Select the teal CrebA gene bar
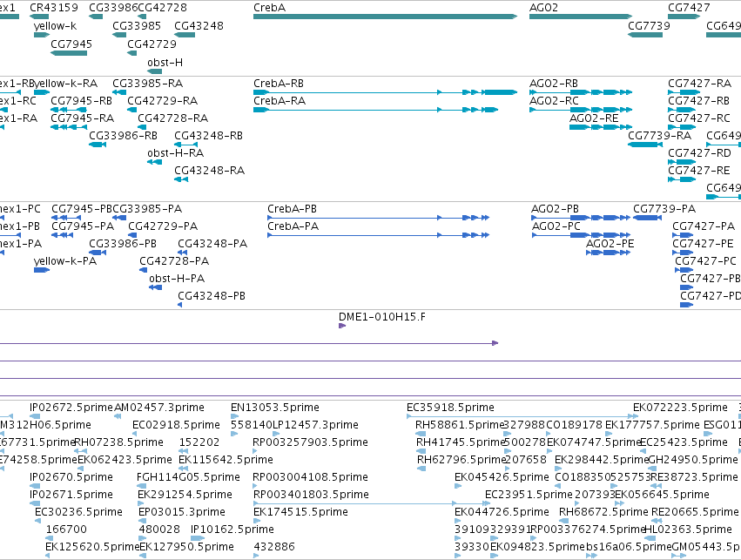741x560 pixels. click(385, 17)
